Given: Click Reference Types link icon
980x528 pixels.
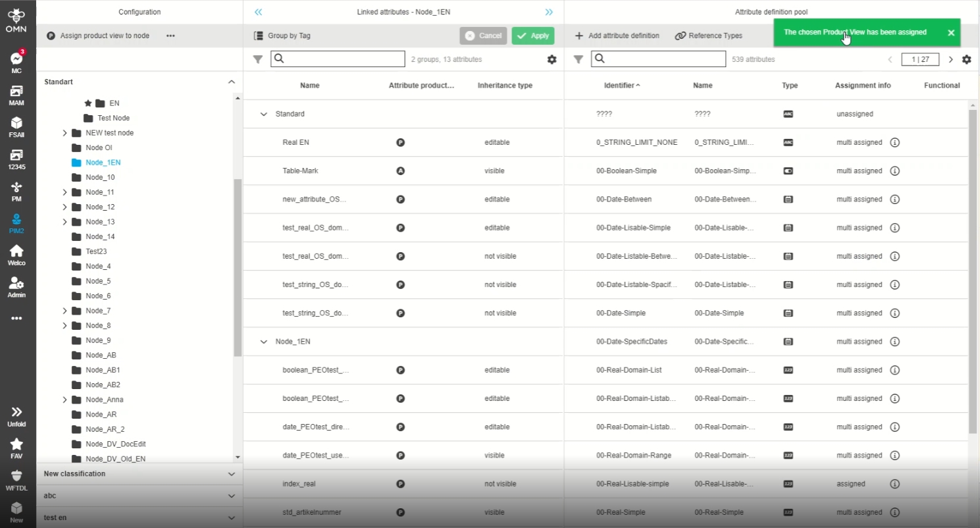Looking at the screenshot, I should click(681, 36).
